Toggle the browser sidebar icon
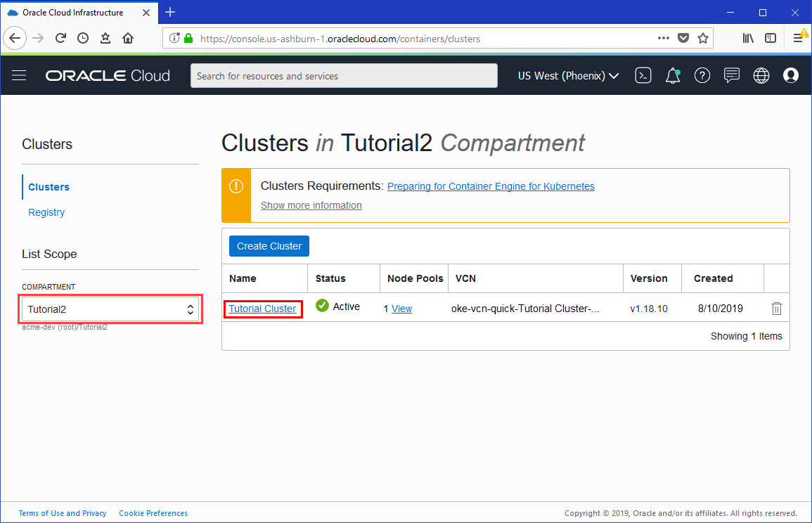The image size is (812, 523). 771,39
